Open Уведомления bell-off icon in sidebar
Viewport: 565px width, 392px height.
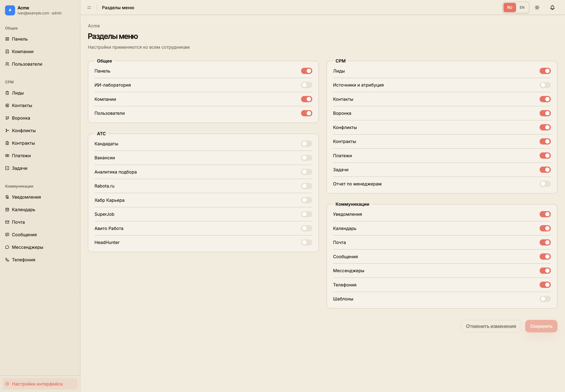(7, 197)
